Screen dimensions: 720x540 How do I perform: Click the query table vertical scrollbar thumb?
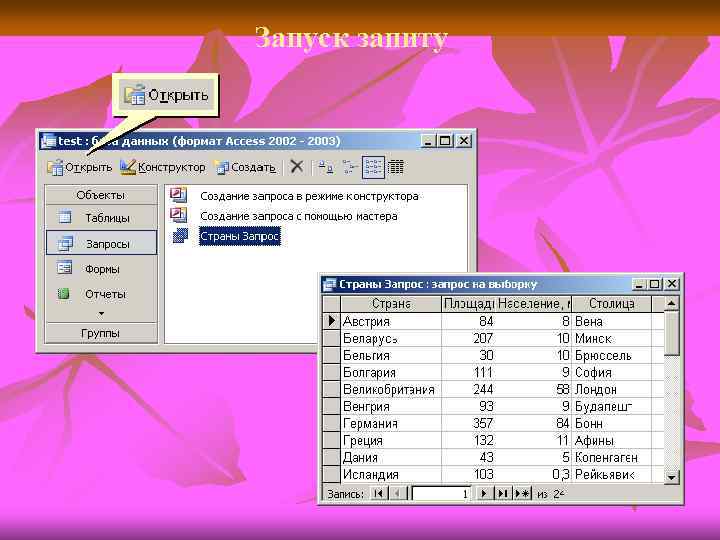[671, 333]
